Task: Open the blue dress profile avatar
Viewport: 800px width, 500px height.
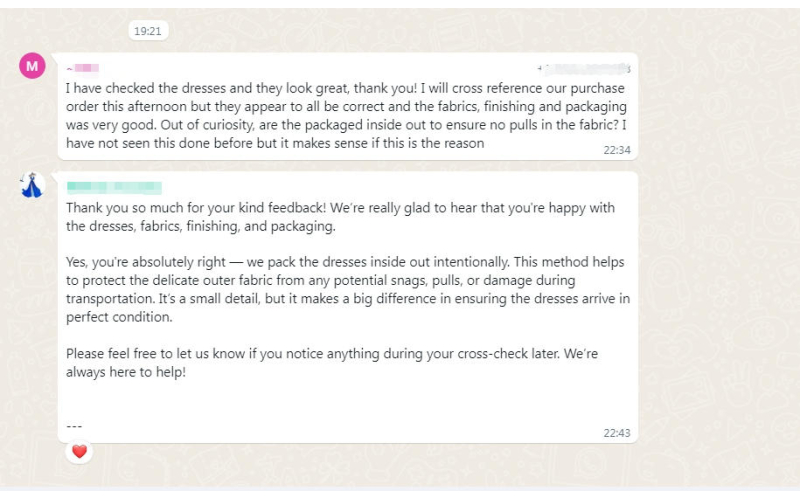Action: (32, 185)
